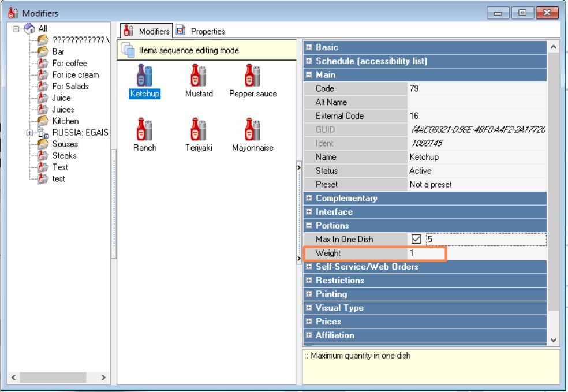
Task: Expand the Interface property section
Action: pos(309,211)
